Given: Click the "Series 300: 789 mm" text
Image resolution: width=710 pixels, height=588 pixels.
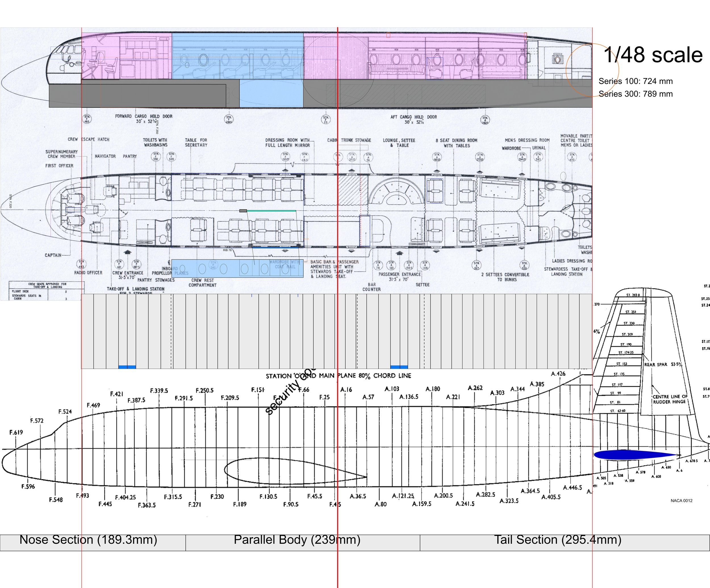Looking at the screenshot, I should pyautogui.click(x=635, y=94).
